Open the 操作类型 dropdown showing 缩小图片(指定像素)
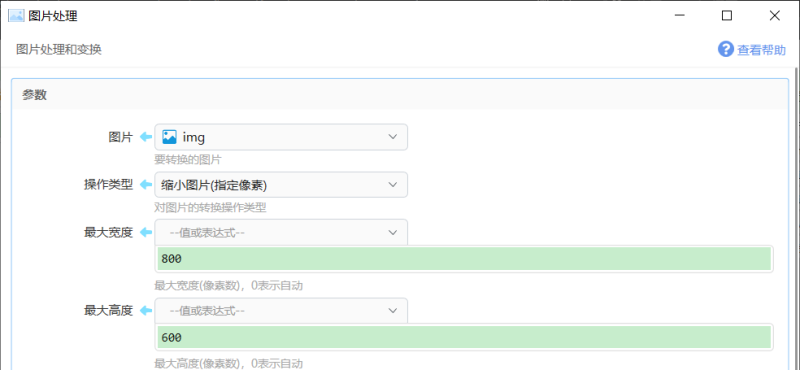 pos(281,185)
